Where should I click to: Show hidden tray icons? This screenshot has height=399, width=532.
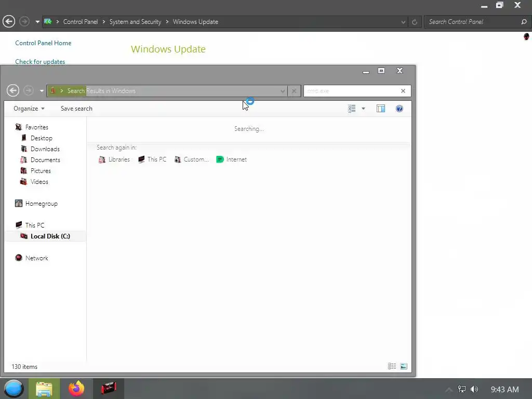coord(449,390)
